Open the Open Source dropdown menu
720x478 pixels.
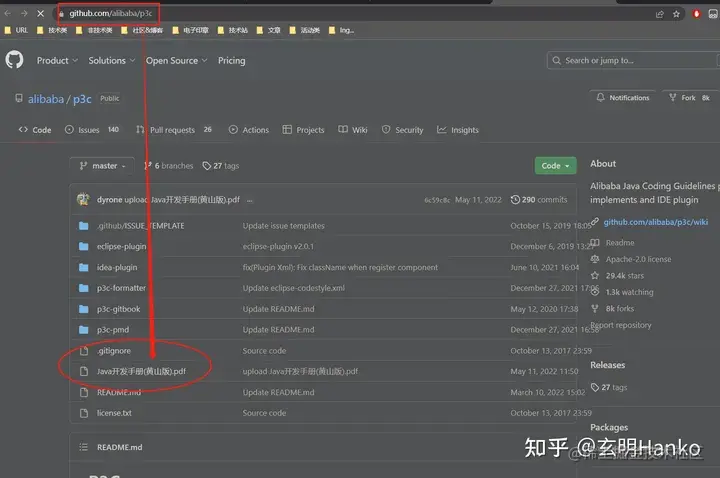pyautogui.click(x=177, y=61)
